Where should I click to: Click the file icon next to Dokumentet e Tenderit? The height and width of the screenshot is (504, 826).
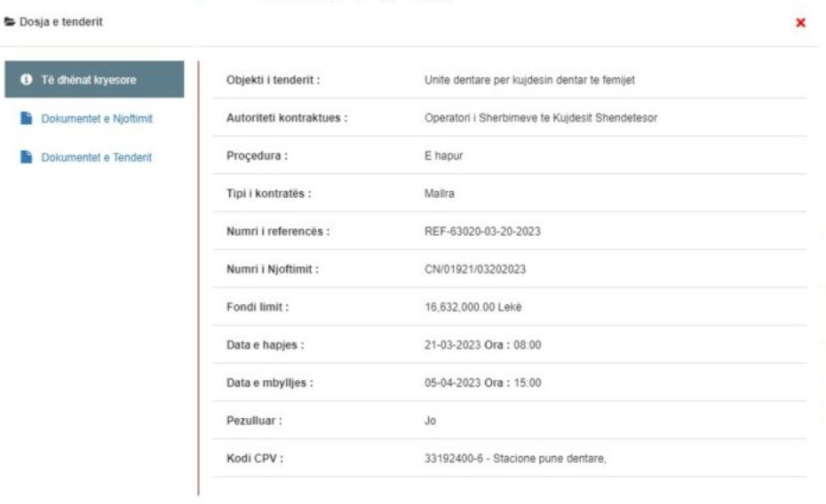coord(27,157)
